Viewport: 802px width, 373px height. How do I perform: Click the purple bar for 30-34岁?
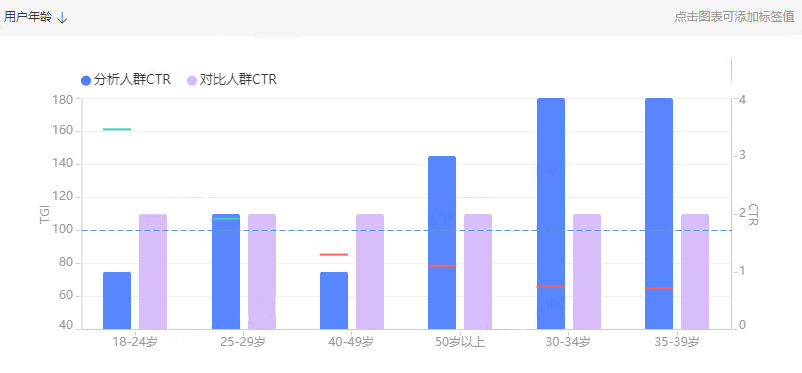point(587,272)
